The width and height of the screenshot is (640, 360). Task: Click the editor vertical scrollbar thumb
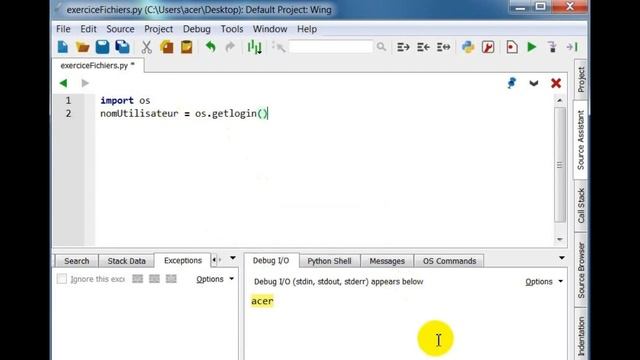[560, 165]
